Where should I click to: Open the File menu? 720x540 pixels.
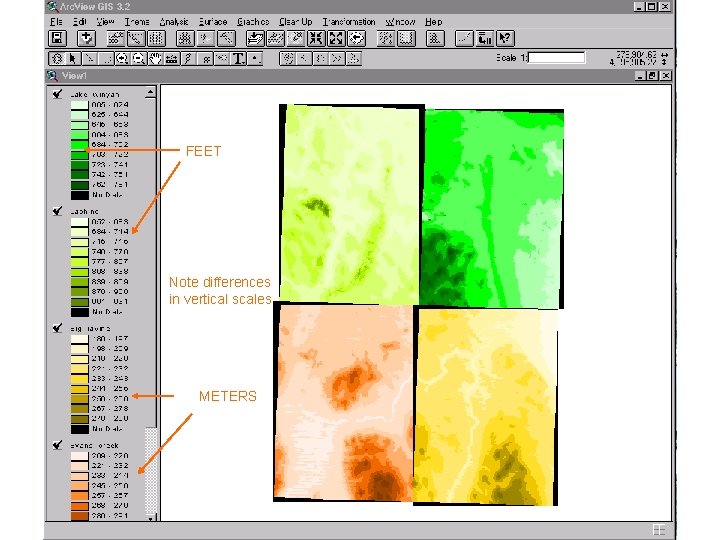click(56, 22)
